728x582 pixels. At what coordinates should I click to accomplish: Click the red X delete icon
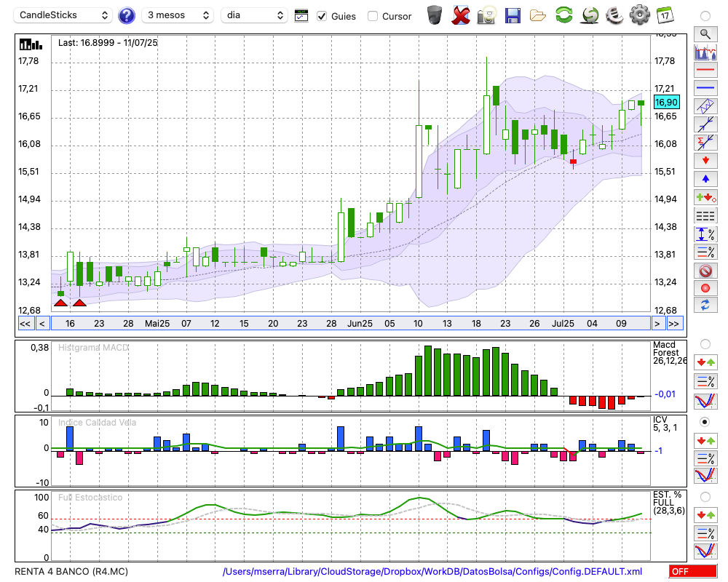461,15
